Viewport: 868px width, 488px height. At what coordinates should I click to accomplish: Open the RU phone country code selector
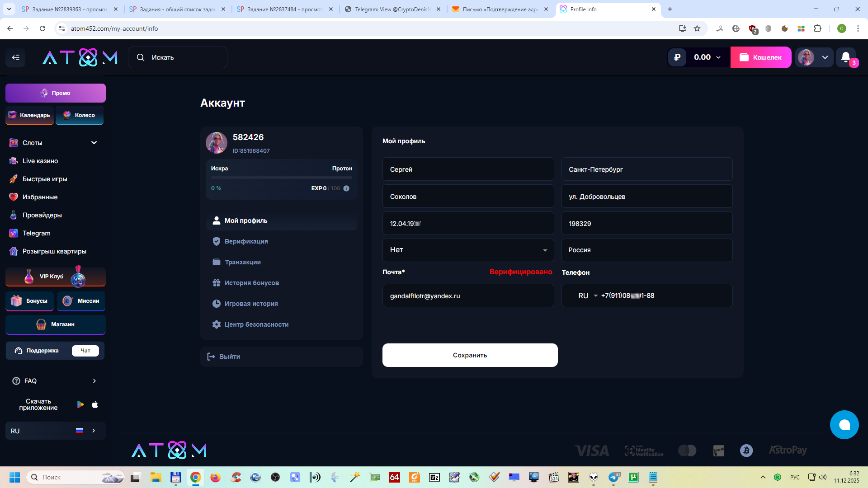(587, 296)
